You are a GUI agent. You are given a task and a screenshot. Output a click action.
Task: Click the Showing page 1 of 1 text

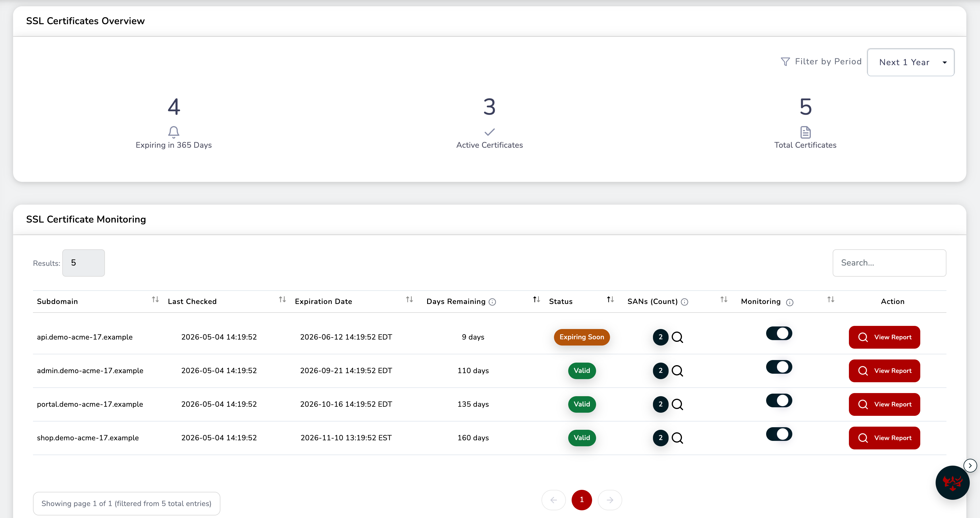(126, 503)
